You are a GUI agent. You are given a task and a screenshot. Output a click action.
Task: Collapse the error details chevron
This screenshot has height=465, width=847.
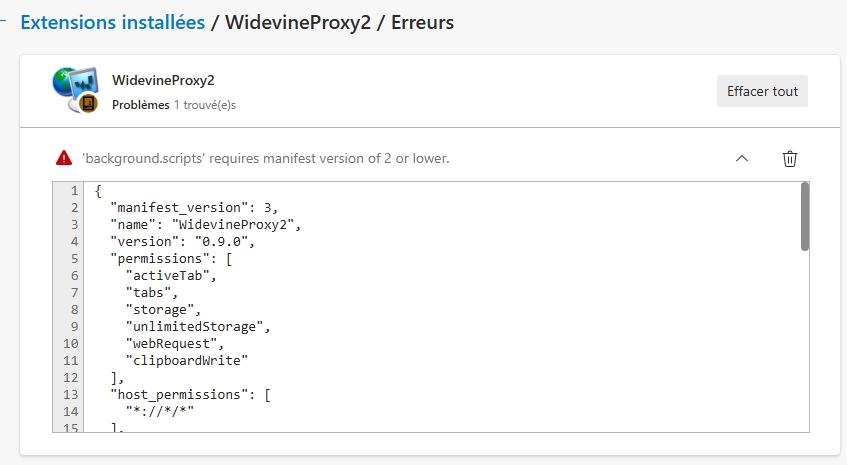[742, 158]
